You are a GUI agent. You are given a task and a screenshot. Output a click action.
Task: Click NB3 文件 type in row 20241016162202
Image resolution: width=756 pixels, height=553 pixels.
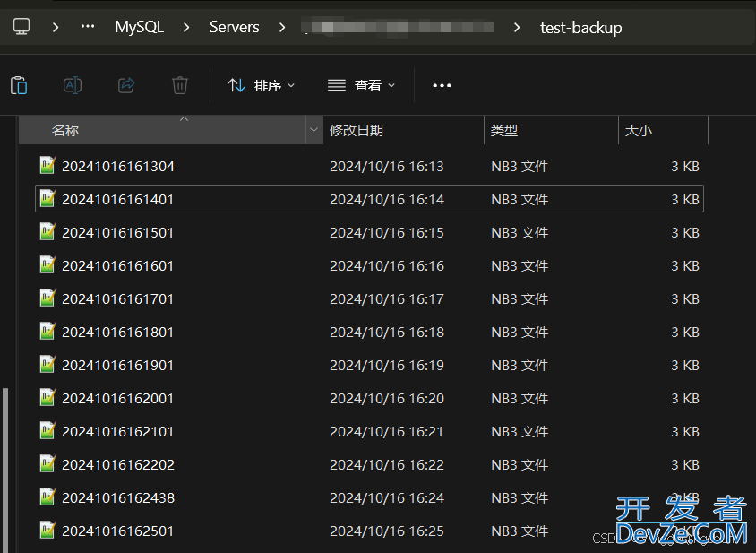tap(520, 464)
